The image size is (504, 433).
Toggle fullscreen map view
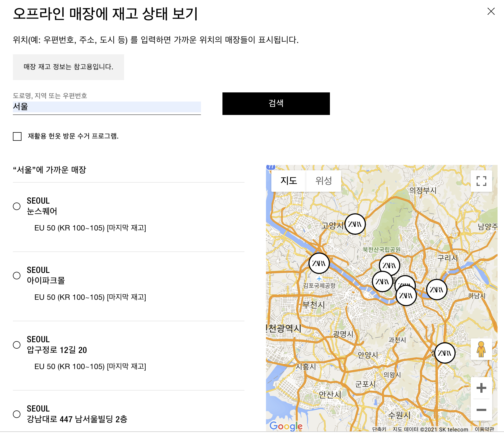click(481, 181)
